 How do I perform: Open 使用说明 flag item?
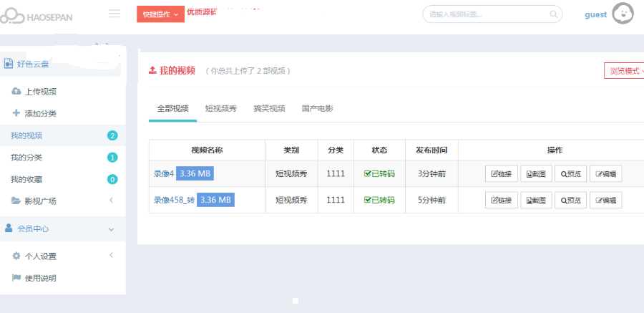pos(40,278)
